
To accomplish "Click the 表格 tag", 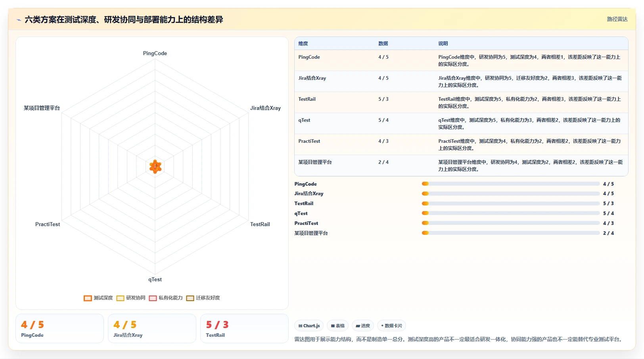I will 337,326.
